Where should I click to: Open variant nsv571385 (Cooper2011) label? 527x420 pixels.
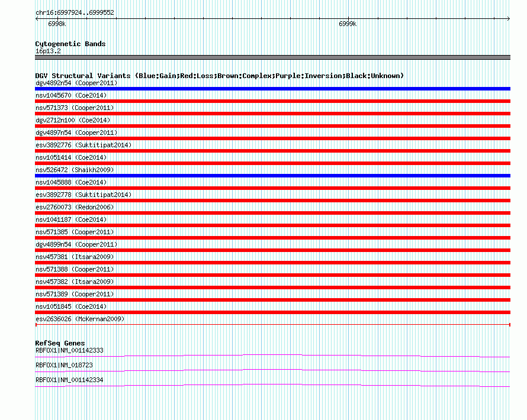75,232
